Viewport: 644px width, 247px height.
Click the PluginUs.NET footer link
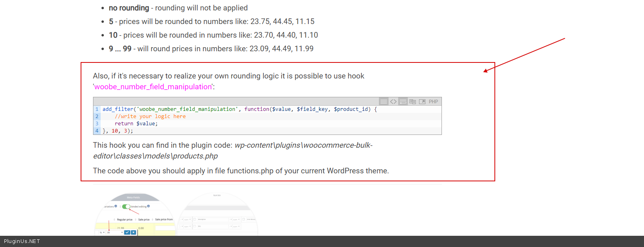[x=22, y=241]
